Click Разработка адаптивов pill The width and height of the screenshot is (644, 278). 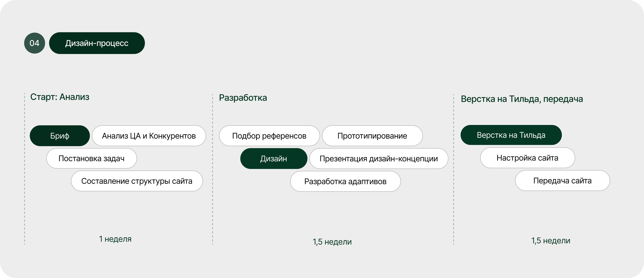(345, 182)
